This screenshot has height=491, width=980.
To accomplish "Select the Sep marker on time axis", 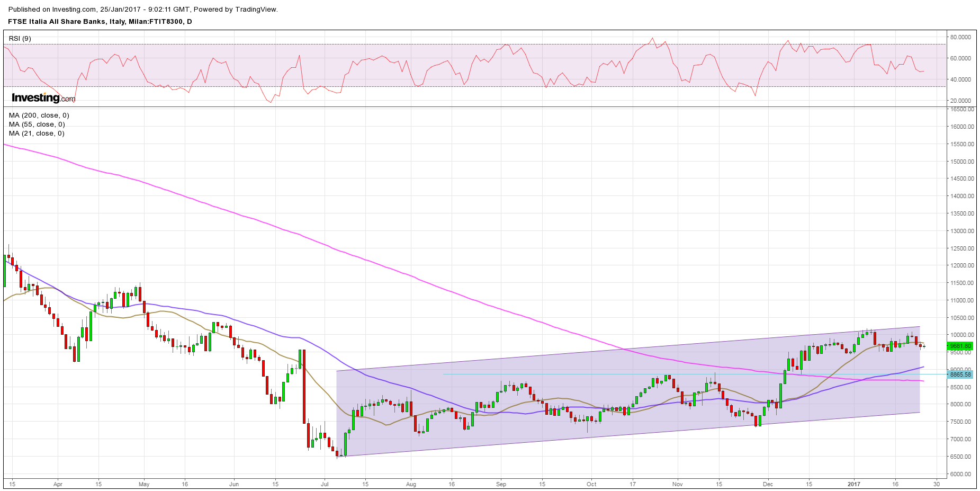I will (501, 484).
